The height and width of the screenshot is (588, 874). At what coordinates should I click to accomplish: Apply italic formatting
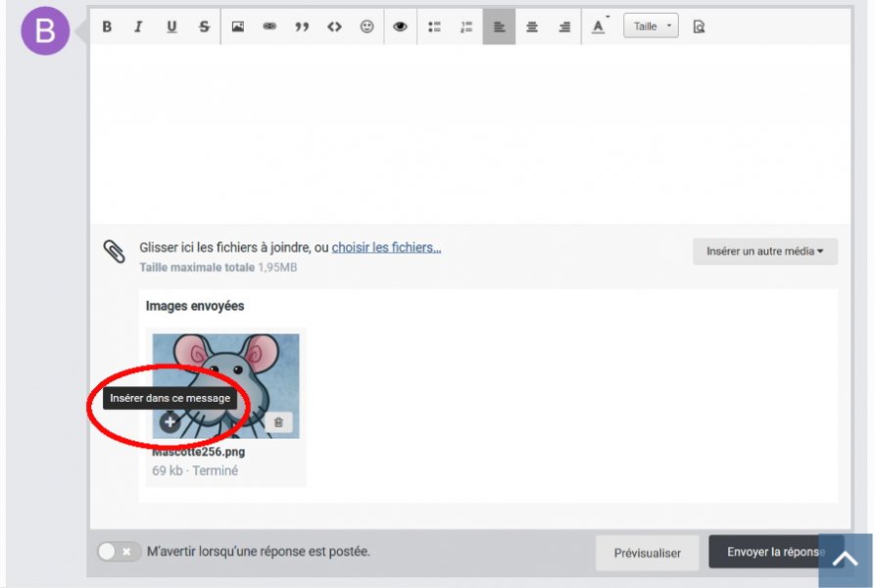pyautogui.click(x=138, y=27)
